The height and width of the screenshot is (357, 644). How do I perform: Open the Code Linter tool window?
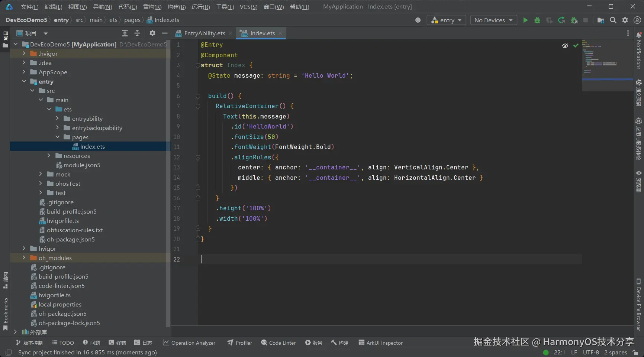point(278,343)
